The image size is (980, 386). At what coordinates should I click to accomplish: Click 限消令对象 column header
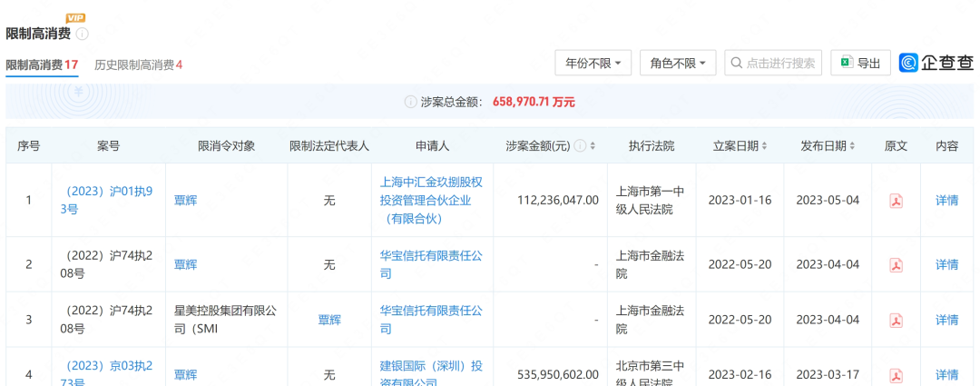coord(226,145)
